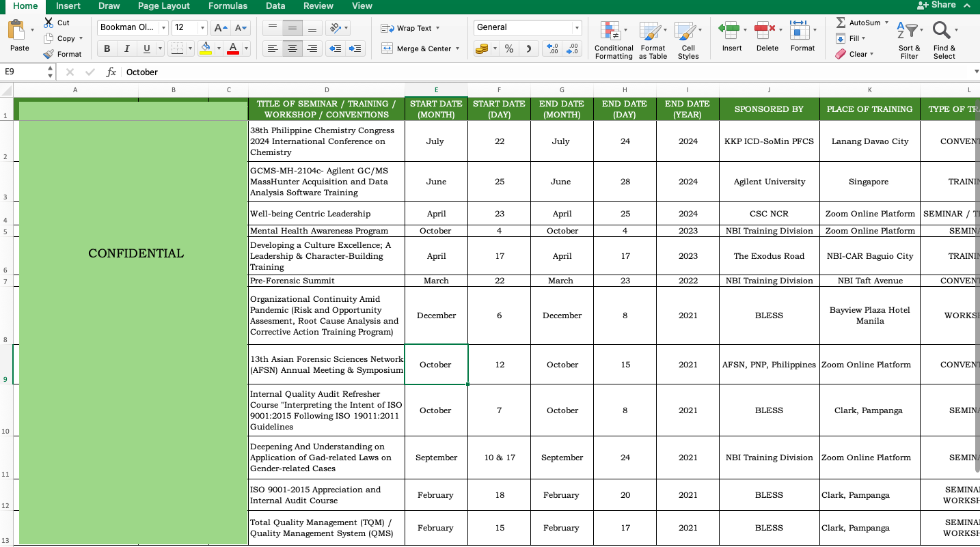Click the Sort & Filter icon
The image size is (980, 547).
point(909,31)
